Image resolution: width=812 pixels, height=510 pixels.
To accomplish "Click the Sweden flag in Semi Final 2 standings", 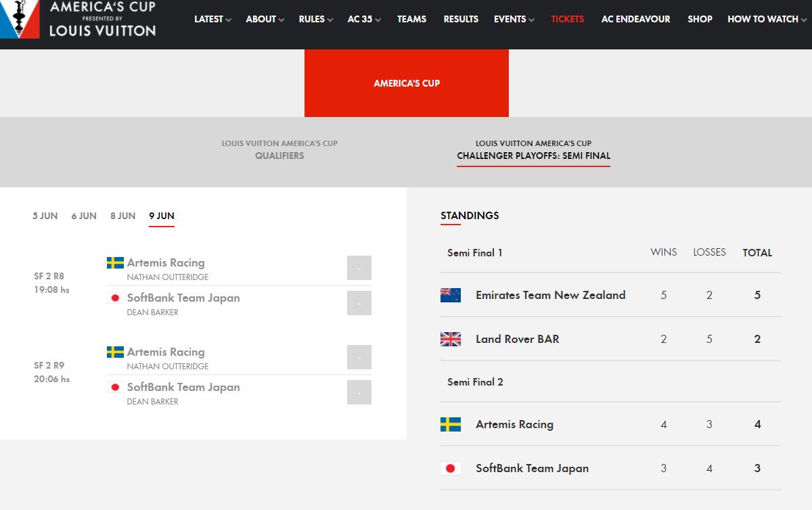I will (x=451, y=424).
